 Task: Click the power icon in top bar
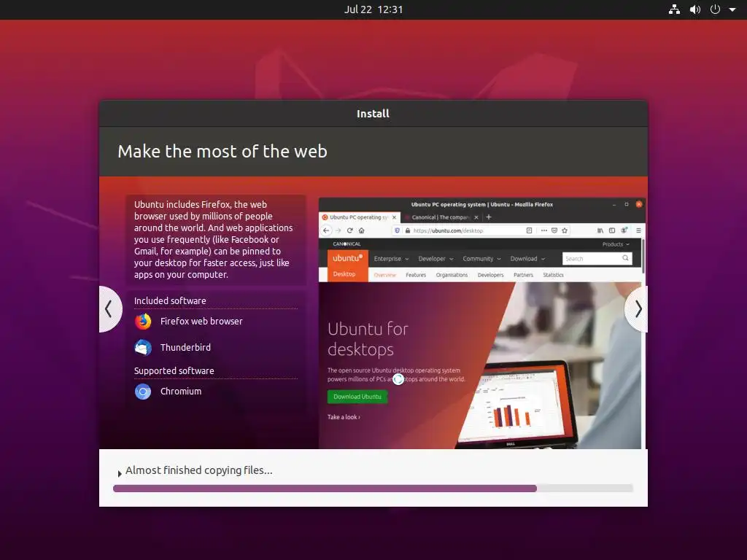click(x=715, y=9)
